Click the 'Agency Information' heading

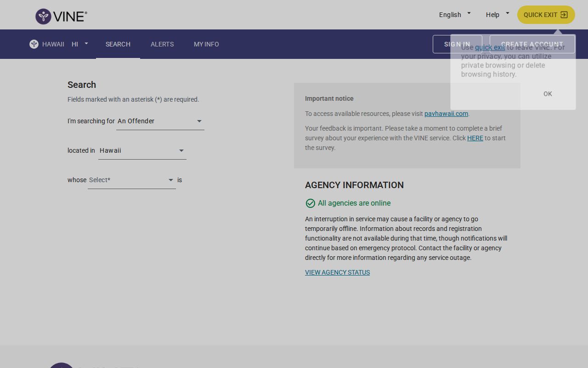coord(354,185)
